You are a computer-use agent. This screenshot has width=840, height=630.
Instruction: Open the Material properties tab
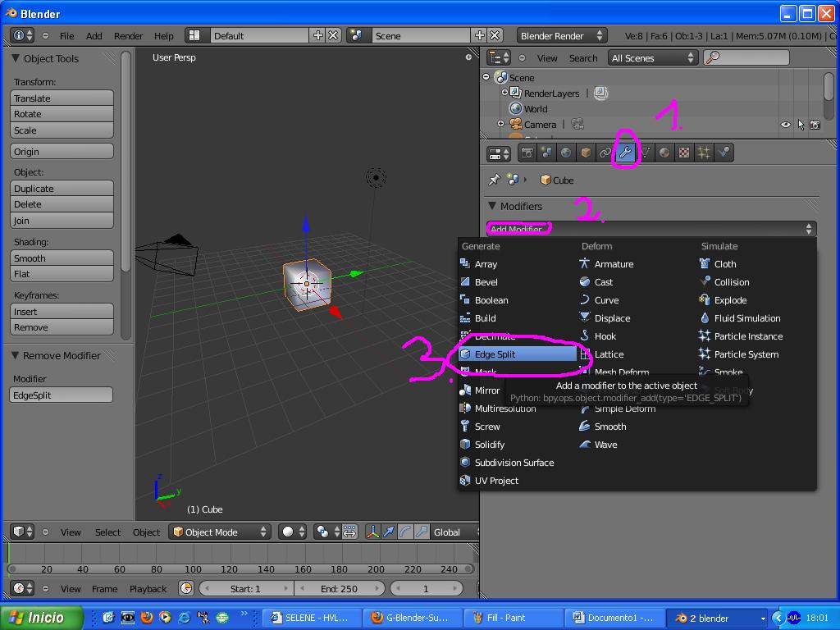pyautogui.click(x=664, y=153)
